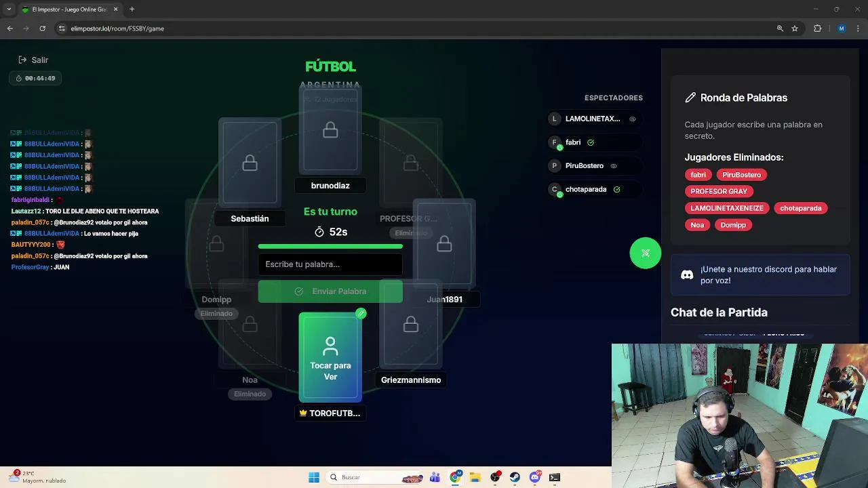Click the red 'chotaparada' eliminated tag
The width and height of the screenshot is (868, 488).
[800, 208]
